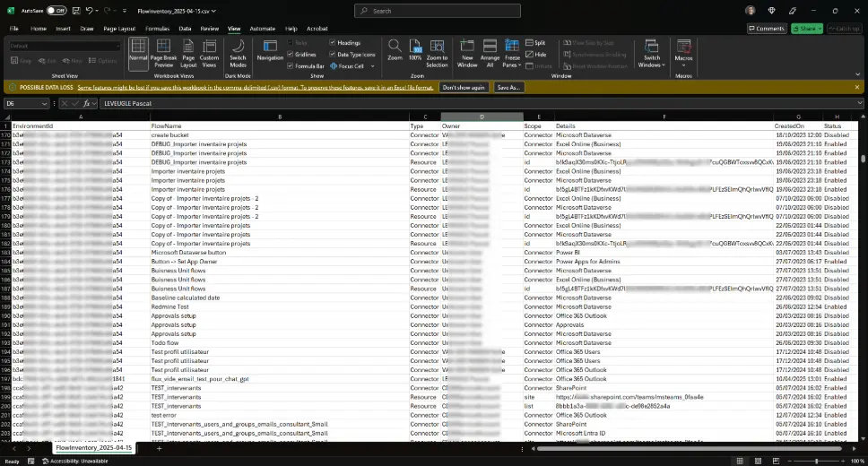Click the pen coming-soon icon
Viewport: 868px width, 466px height.
point(793,11)
